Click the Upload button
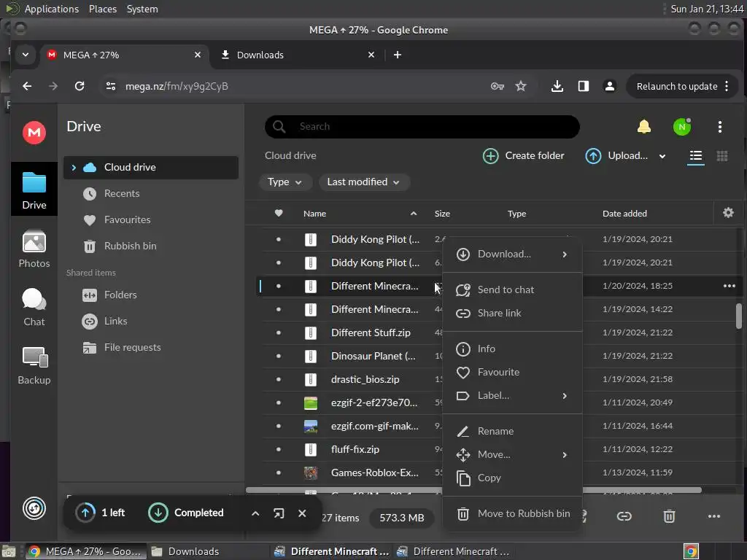This screenshot has height=560, width=747. (616, 156)
